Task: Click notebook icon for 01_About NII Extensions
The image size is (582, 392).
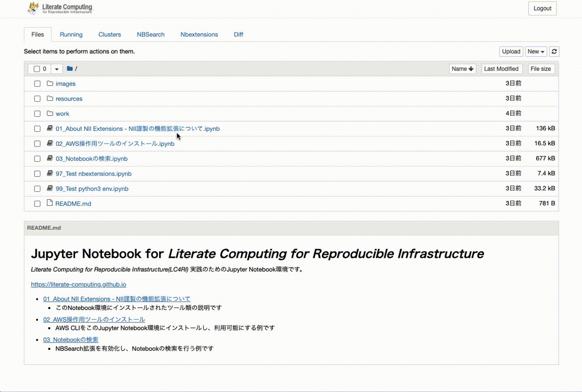Action: point(50,129)
